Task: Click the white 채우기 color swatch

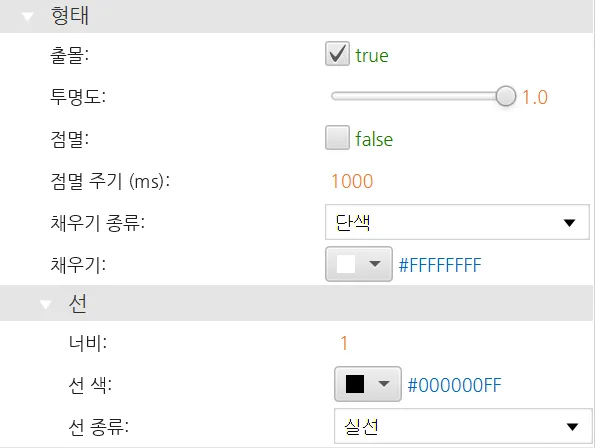Action: pos(346,264)
